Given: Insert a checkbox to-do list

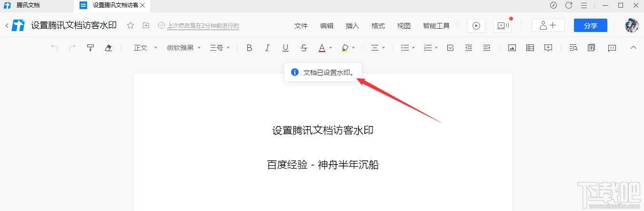Looking at the screenshot, I should pyautogui.click(x=451, y=48).
